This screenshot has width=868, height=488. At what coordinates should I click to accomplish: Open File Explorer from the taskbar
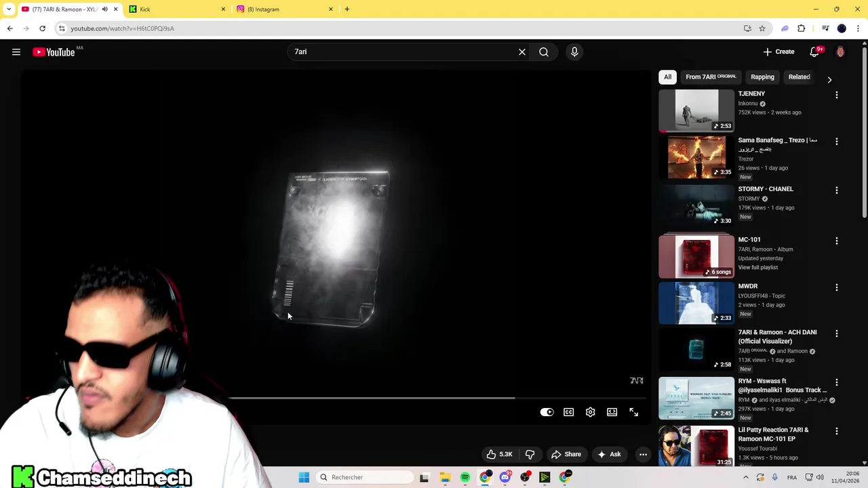(x=445, y=477)
